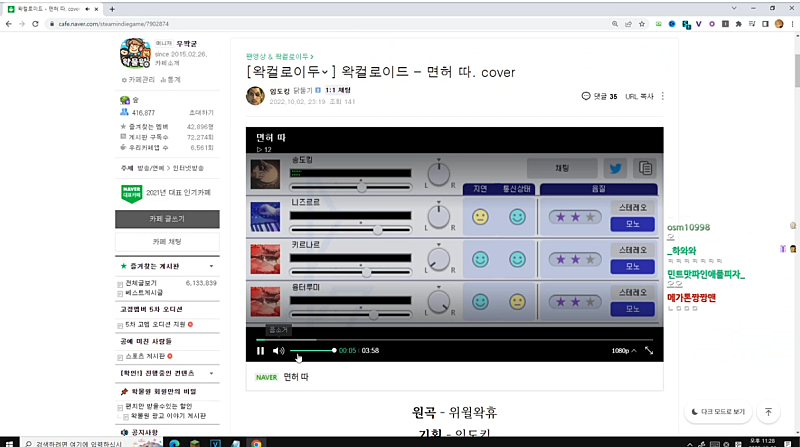800x447 pixels.
Task: Select the 지연 header tab
Action: pos(480,189)
